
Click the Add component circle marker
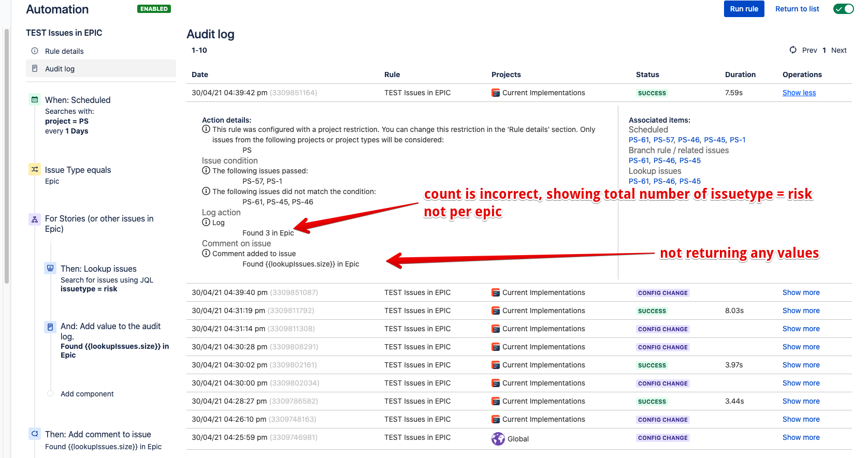coord(50,393)
